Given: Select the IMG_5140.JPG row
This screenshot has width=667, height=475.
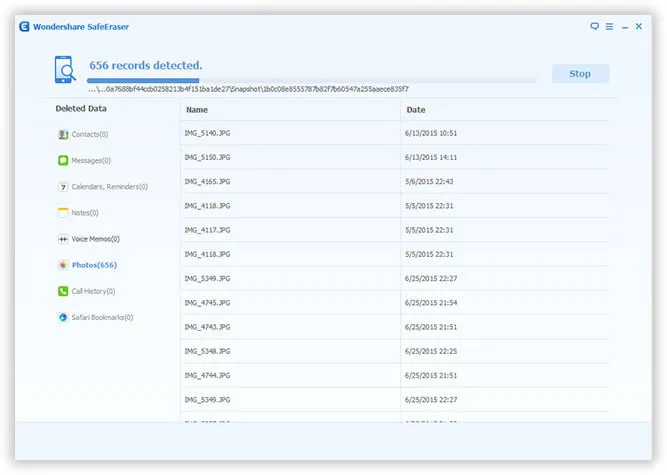Looking at the screenshot, I should (290, 132).
